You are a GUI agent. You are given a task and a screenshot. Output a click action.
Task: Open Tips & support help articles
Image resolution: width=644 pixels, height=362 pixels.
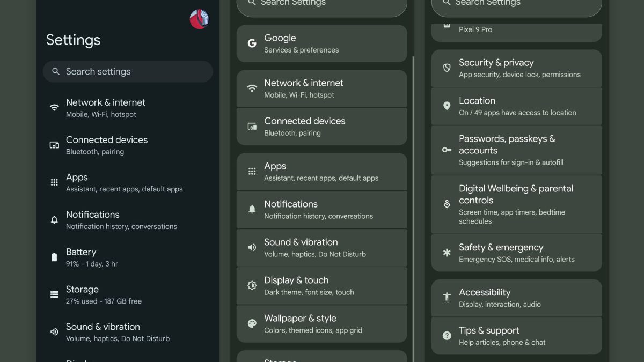pos(517,336)
